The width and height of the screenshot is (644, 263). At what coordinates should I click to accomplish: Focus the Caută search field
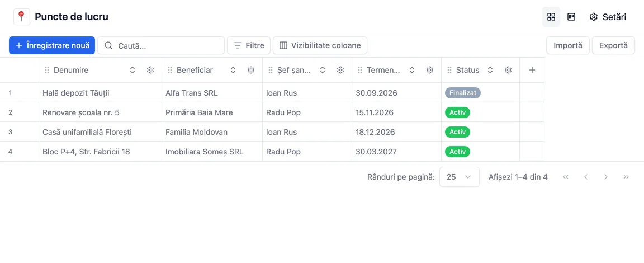coord(161,45)
